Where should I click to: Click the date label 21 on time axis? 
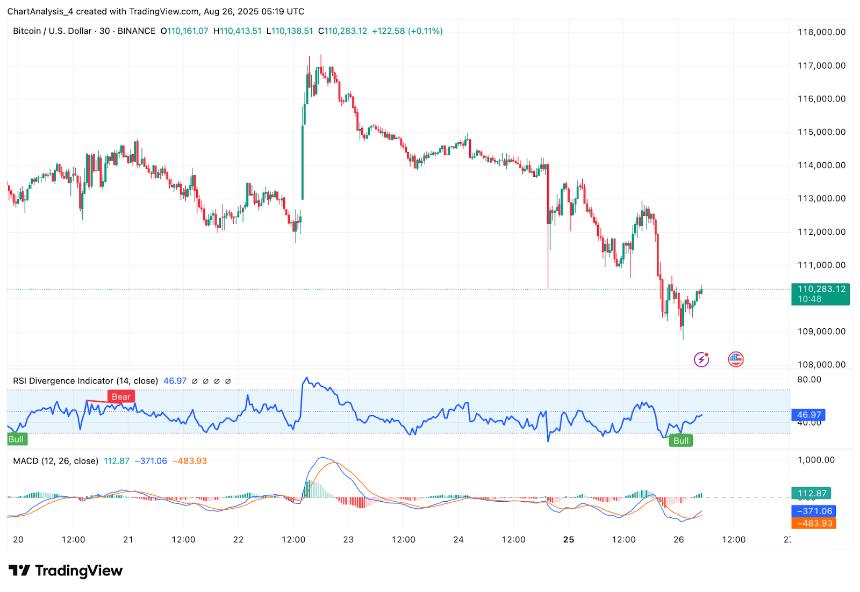[128, 540]
